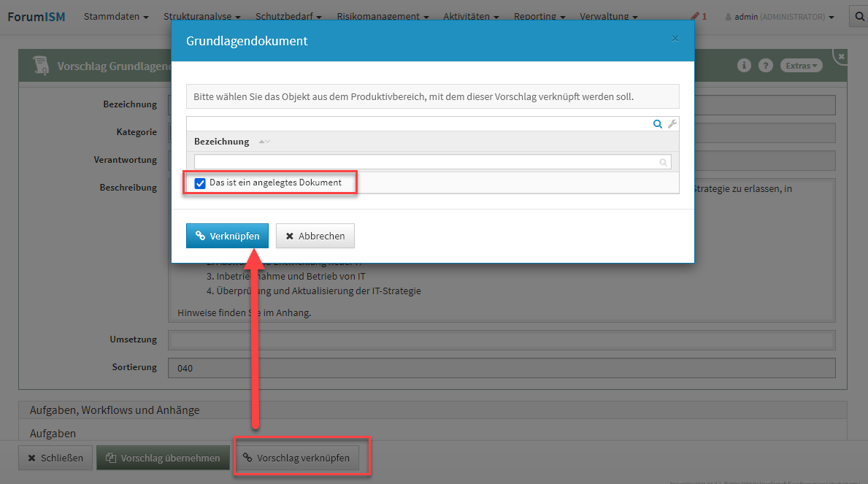Screen dimensions: 868x484
Task: Sort the Bezeichnung column via arrows
Action: (264, 142)
